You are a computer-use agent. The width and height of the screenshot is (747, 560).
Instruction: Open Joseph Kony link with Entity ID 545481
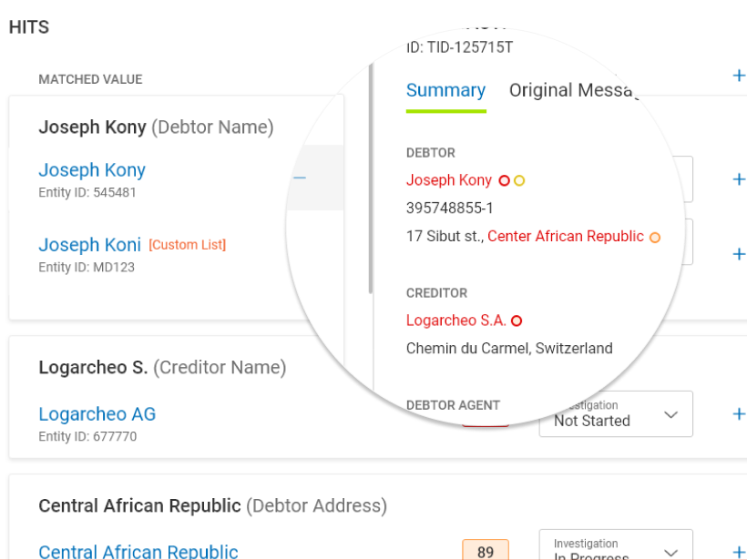click(x=92, y=170)
